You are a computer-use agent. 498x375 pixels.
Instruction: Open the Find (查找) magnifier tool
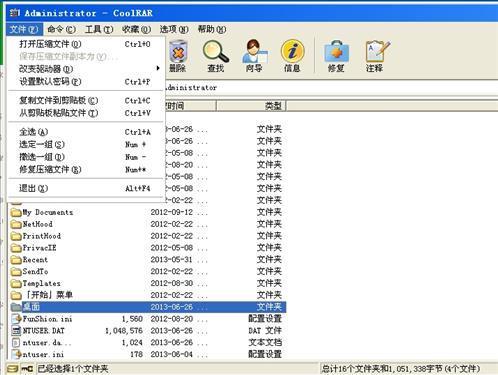pyautogui.click(x=216, y=55)
